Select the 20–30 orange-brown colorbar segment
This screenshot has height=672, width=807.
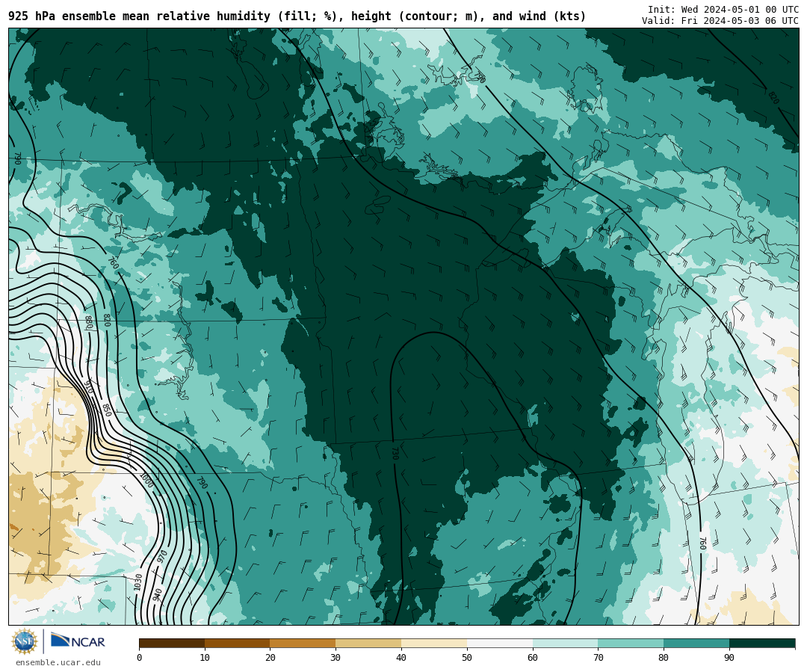coord(303,643)
